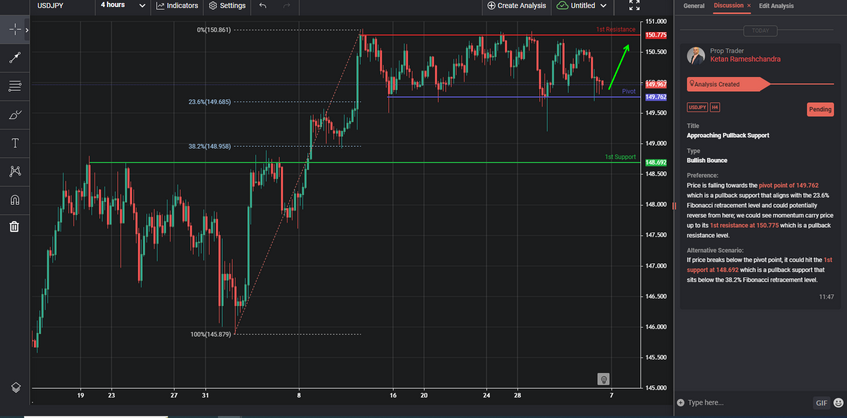
Task: Undo the last chart action
Action: click(x=263, y=6)
